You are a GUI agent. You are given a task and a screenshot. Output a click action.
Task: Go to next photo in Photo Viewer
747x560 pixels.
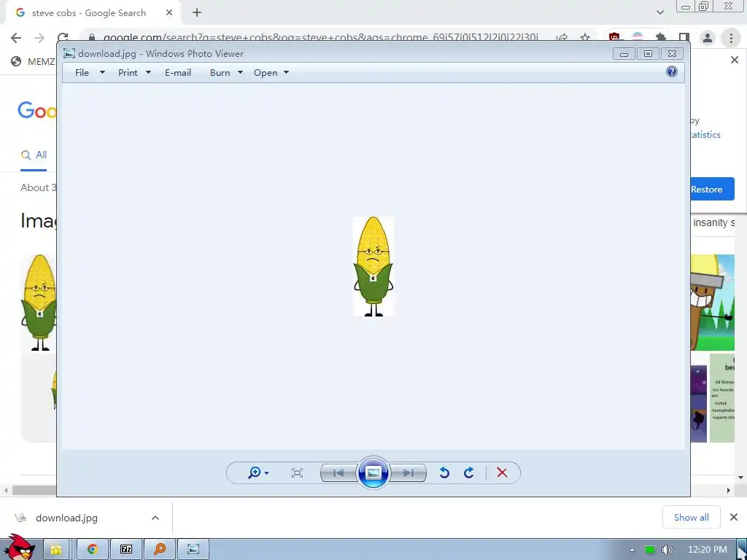coord(408,472)
